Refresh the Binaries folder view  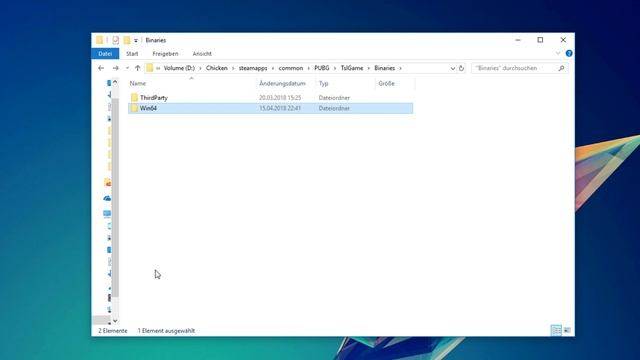point(461,68)
